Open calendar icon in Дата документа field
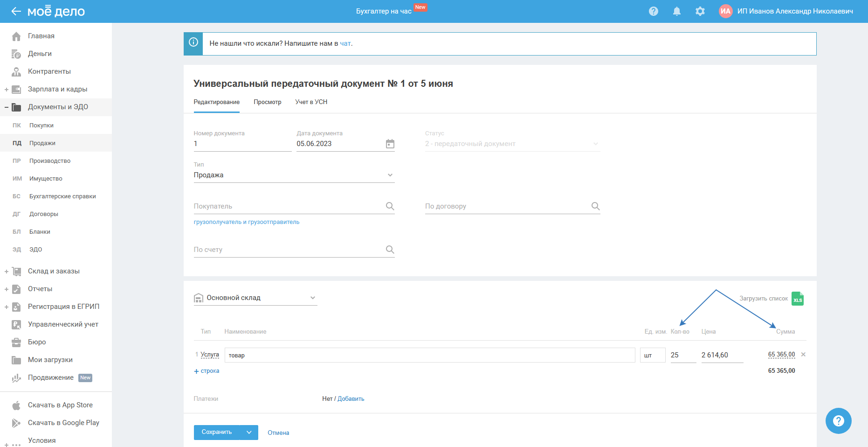Image resolution: width=868 pixels, height=447 pixels. pos(390,144)
